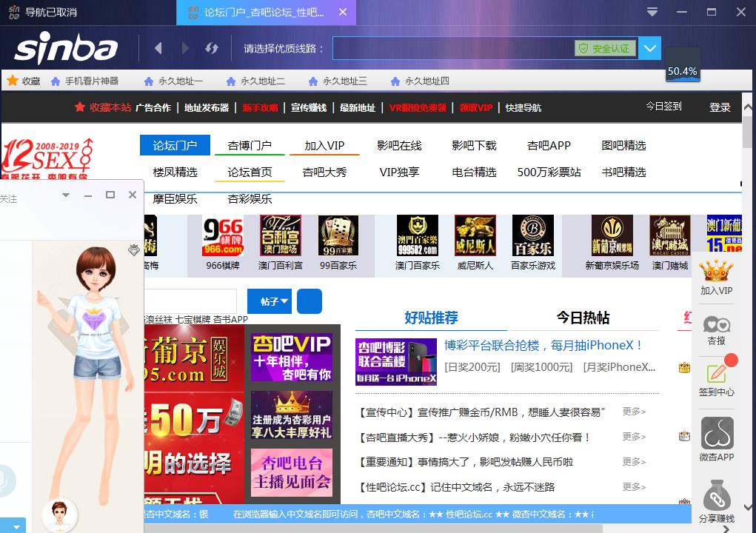Close the 论坛门户 browser tab
The height and width of the screenshot is (533, 756).
pyautogui.click(x=343, y=12)
